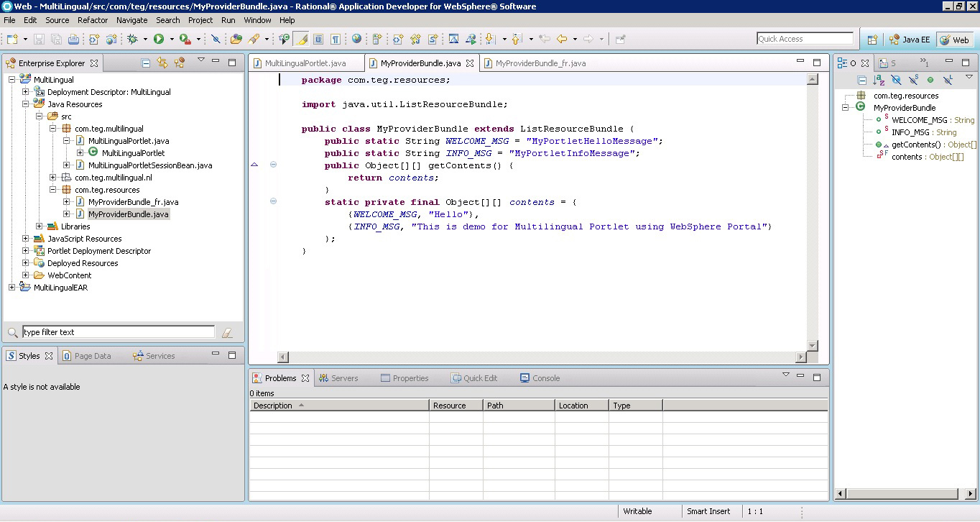
Task: Toggle Show Whitespace Characters pilcrow icon
Action: point(335,39)
